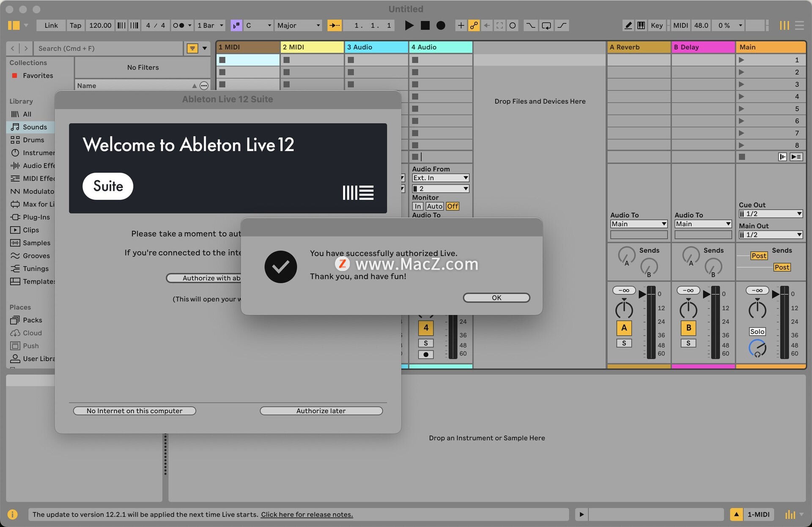This screenshot has height=527, width=812.
Task: Toggle Solo on A Reverb return
Action: click(x=624, y=343)
